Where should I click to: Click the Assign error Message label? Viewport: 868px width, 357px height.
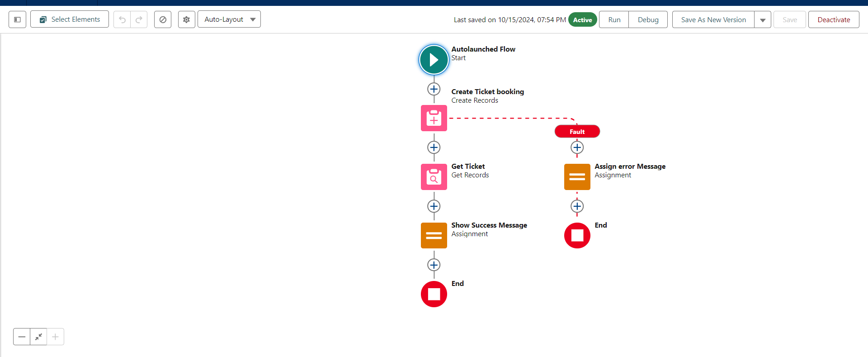(x=630, y=167)
